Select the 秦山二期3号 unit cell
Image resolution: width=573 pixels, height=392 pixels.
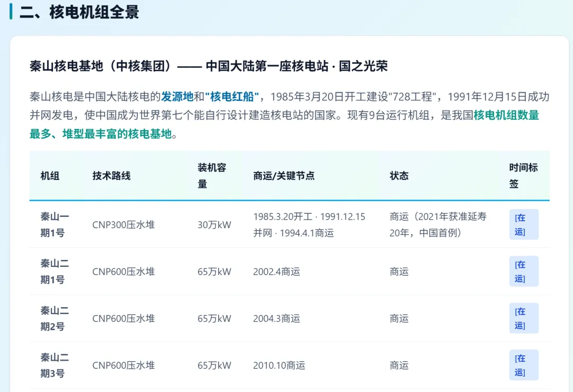tap(55, 365)
